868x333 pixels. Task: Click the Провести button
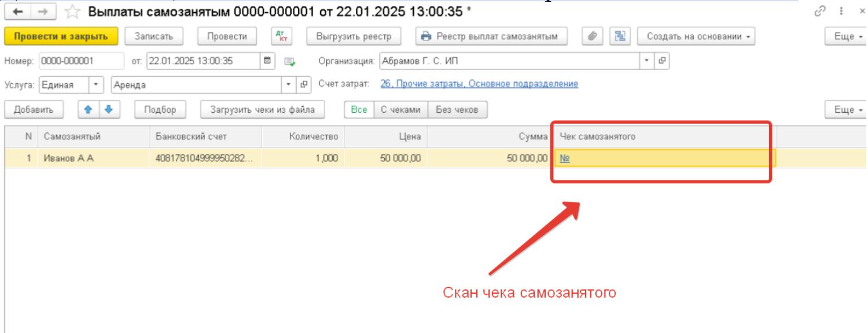(x=227, y=36)
